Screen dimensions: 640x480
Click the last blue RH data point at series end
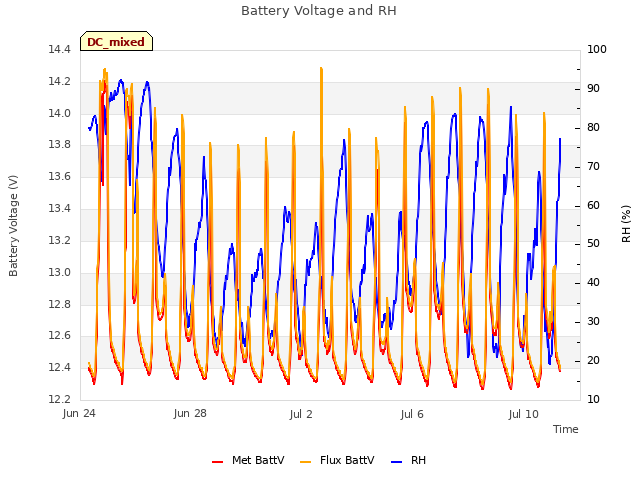point(560,139)
